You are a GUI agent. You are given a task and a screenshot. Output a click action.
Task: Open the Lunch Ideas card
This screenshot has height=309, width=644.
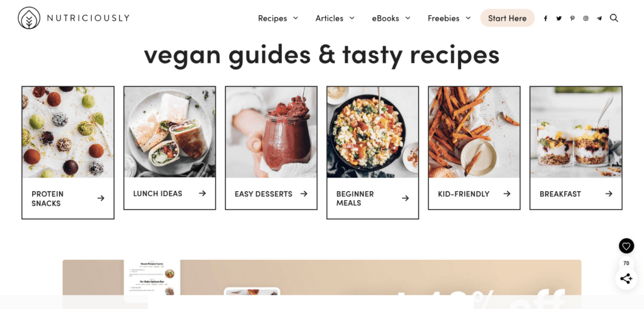point(170,148)
